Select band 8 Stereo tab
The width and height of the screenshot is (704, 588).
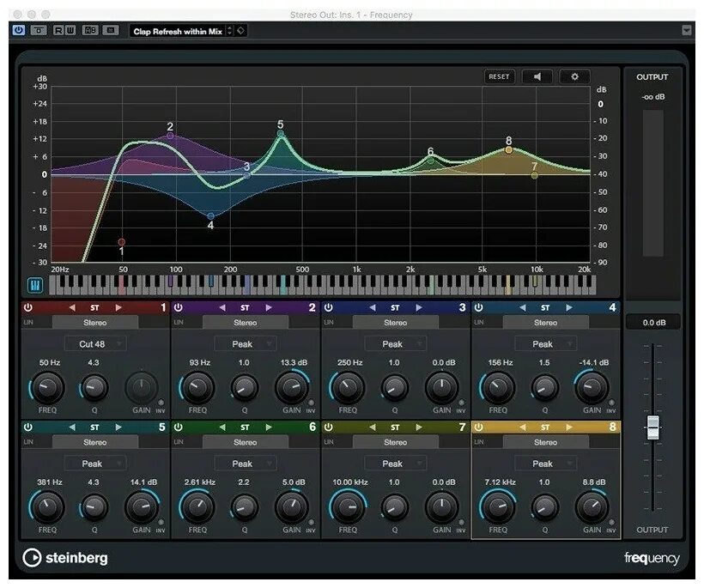click(x=545, y=442)
